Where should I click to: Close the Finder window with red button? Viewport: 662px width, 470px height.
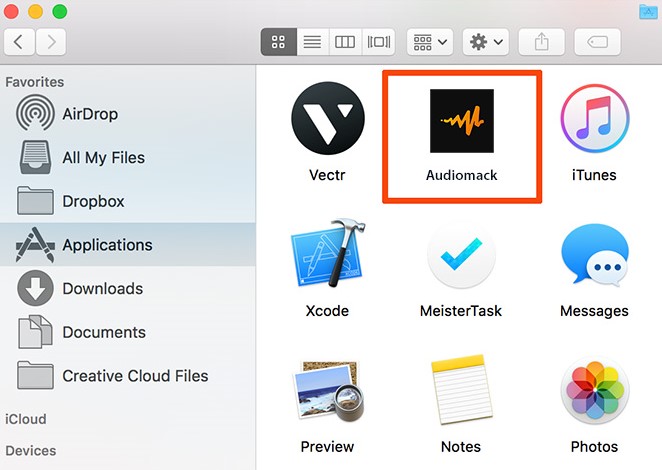click(11, 11)
